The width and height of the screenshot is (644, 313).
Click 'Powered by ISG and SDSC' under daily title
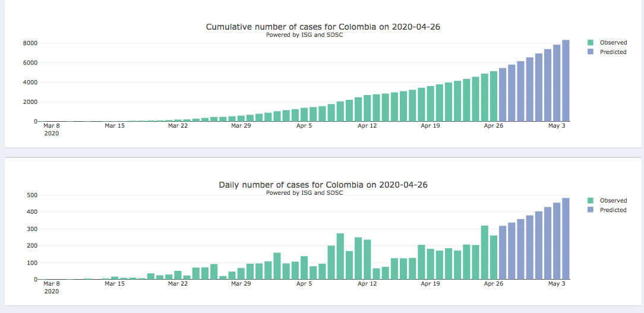304,192
